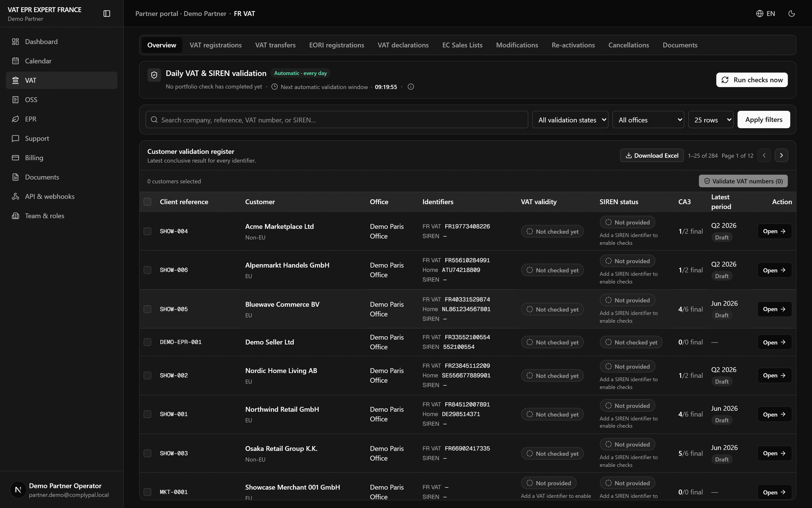Click the SIREN number 552100554

459,347
